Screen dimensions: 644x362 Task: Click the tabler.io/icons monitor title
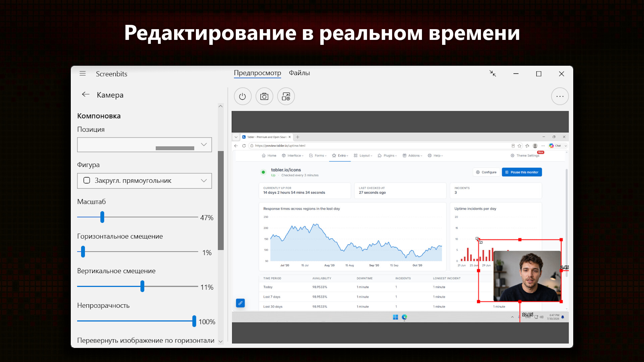[x=286, y=170]
